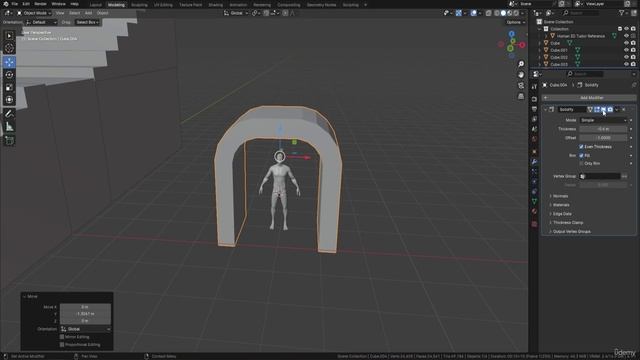Hide Cube.001 with its eye icon

click(627, 50)
